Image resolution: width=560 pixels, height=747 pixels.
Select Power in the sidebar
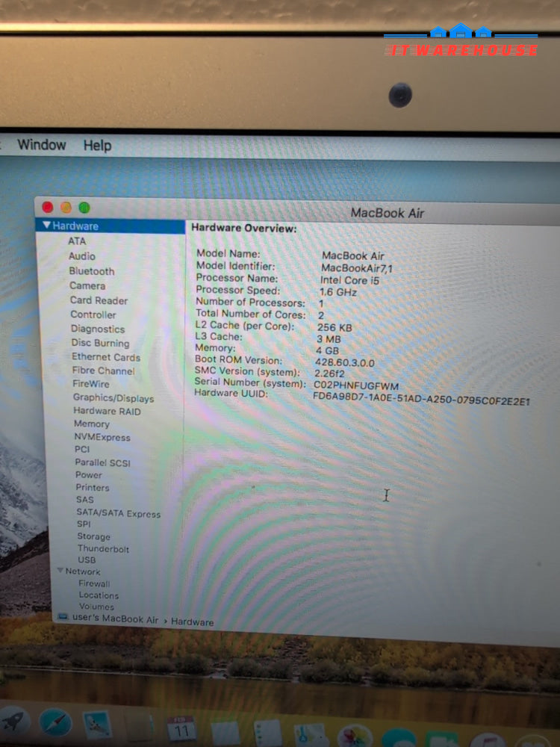[89, 474]
